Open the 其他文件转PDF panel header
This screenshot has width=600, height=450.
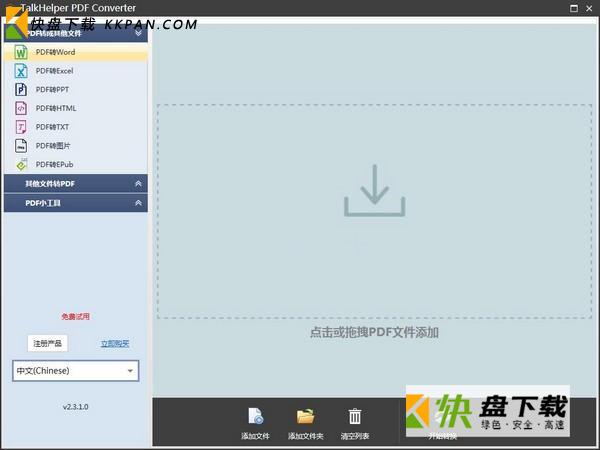76,184
